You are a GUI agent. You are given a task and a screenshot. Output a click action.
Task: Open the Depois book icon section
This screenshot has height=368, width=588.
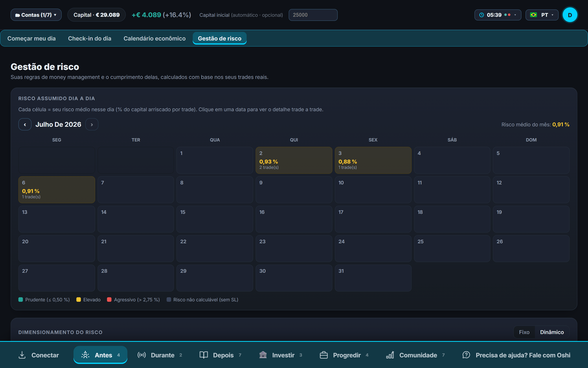point(204,355)
